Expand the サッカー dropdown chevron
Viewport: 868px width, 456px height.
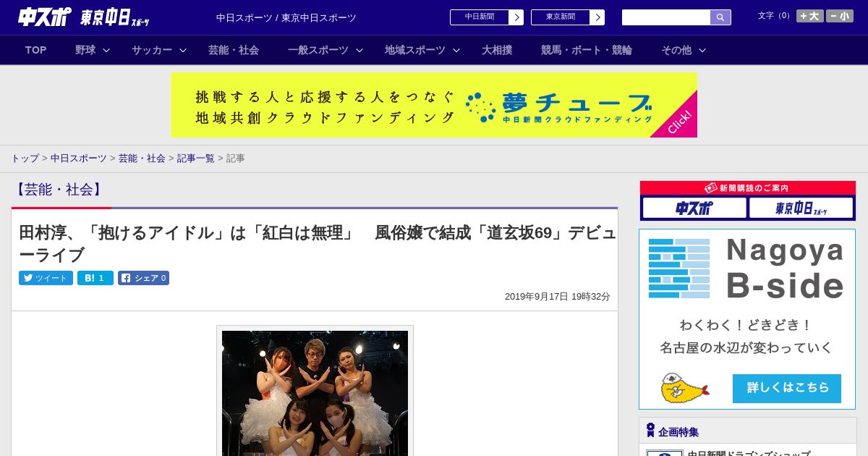pos(183,50)
